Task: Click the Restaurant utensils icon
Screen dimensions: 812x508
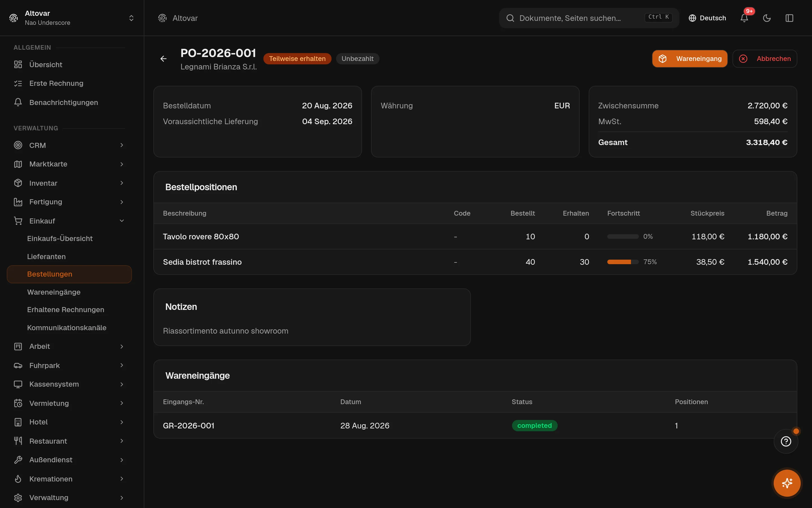Action: 18,441
